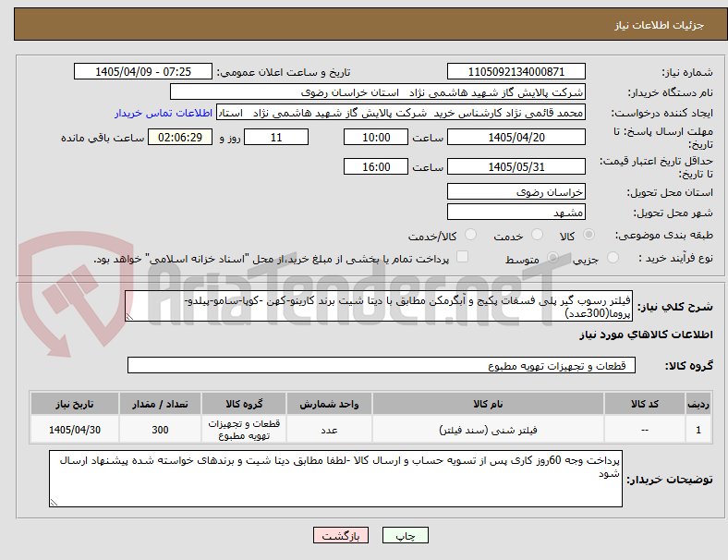Click the کد کالا column header

coord(645,404)
